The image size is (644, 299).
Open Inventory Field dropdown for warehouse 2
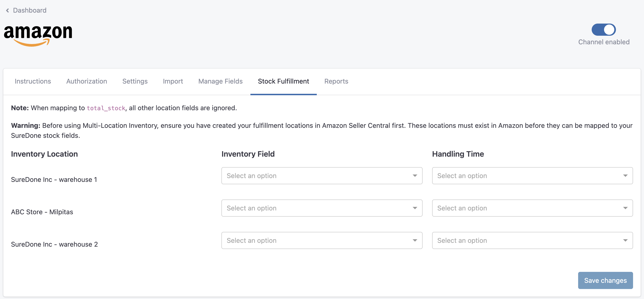tap(322, 240)
